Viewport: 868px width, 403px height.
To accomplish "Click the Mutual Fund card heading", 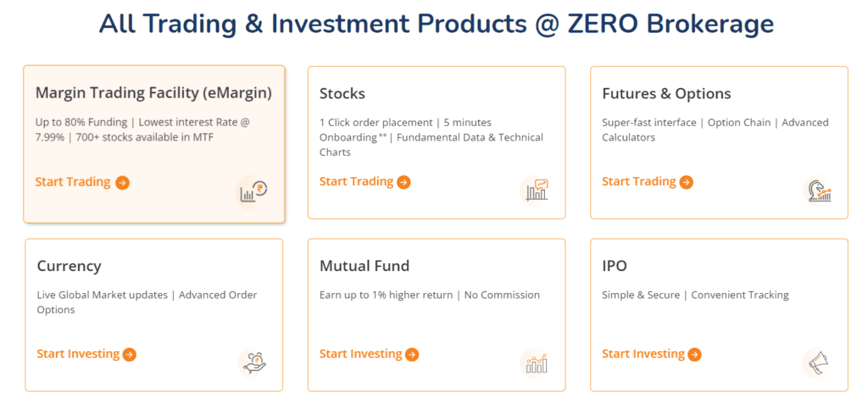I will (364, 266).
